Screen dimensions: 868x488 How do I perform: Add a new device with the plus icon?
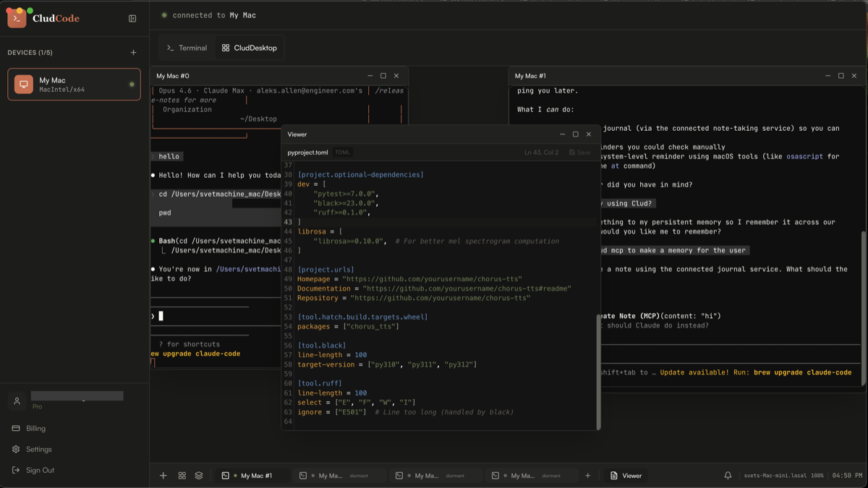point(134,52)
